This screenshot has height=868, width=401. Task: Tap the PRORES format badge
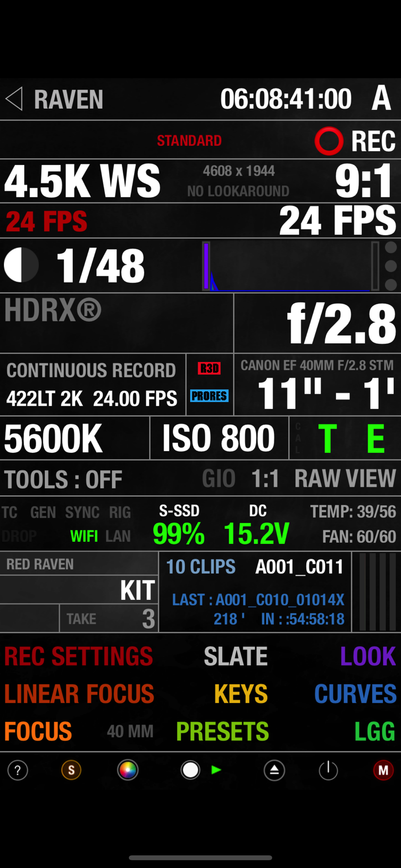pyautogui.click(x=210, y=396)
